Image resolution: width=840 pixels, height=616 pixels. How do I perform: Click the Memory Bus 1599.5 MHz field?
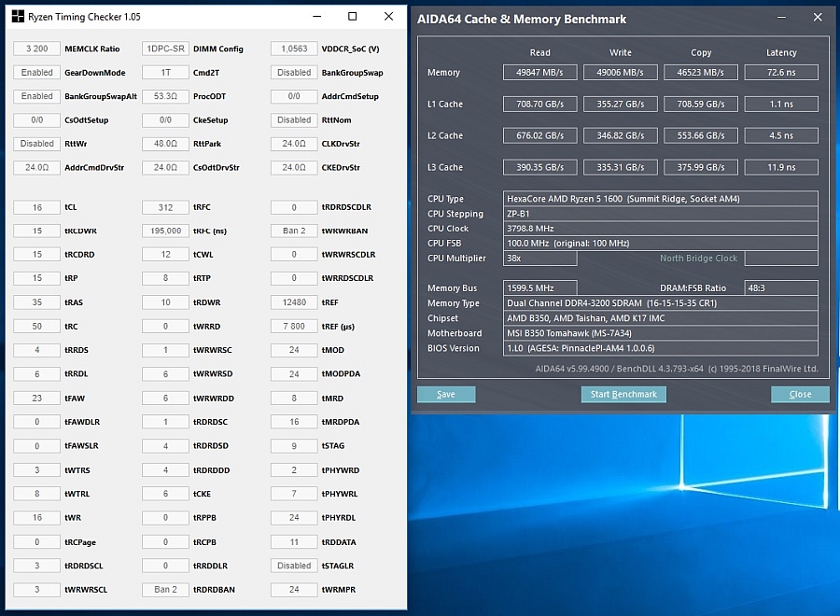coord(540,288)
